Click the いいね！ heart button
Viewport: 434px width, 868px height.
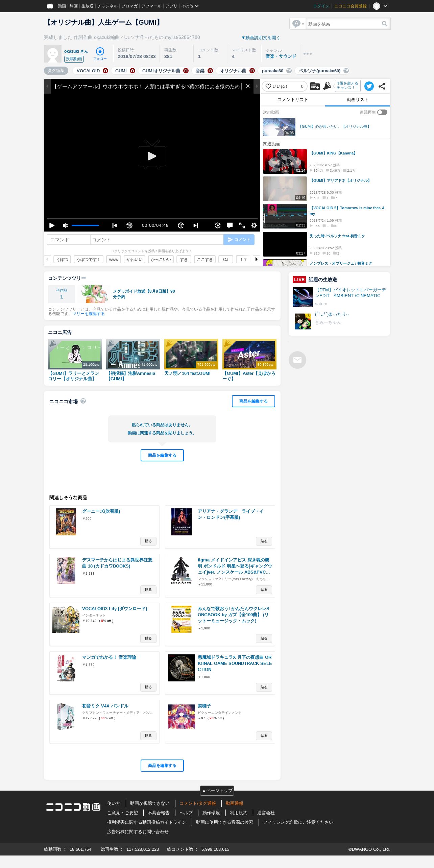point(285,86)
